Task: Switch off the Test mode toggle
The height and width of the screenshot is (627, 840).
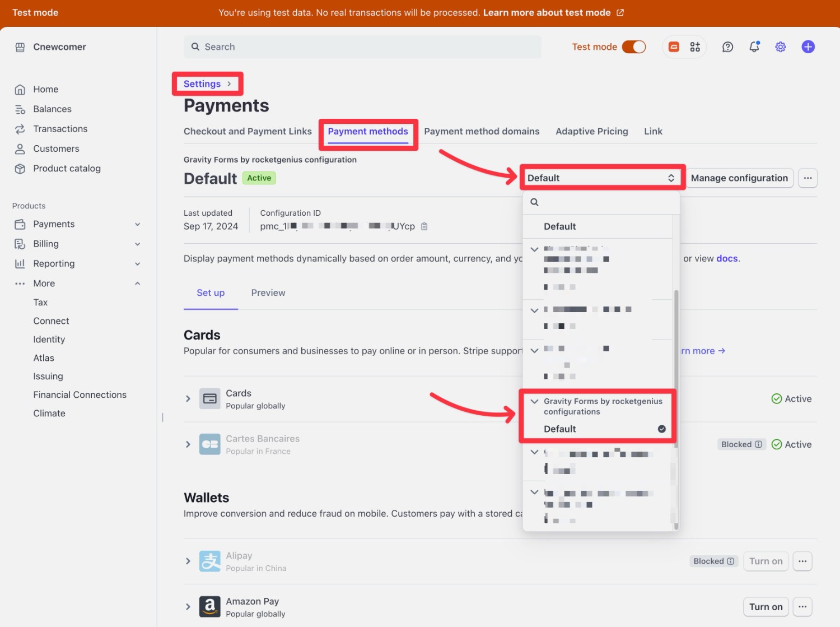Action: pos(634,47)
